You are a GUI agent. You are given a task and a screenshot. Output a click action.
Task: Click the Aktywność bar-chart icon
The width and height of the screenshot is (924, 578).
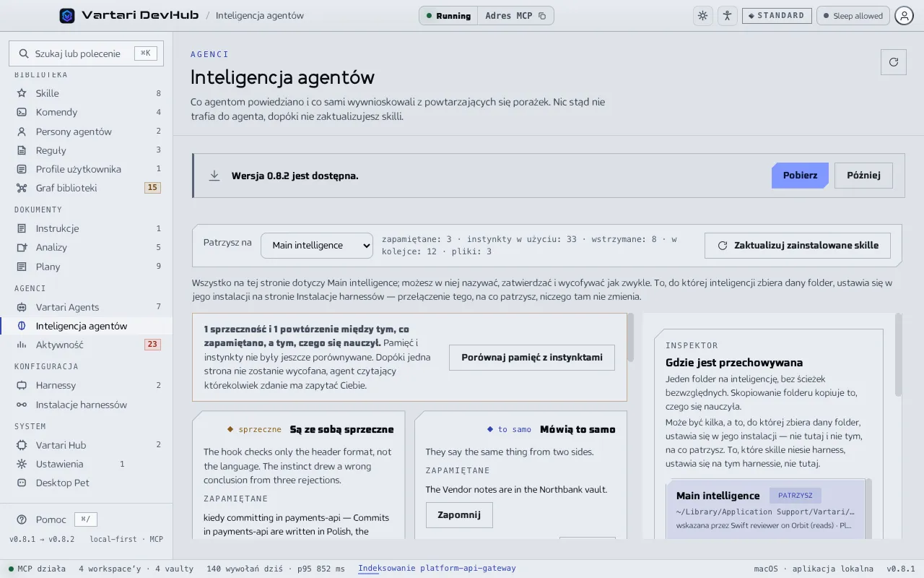(22, 345)
